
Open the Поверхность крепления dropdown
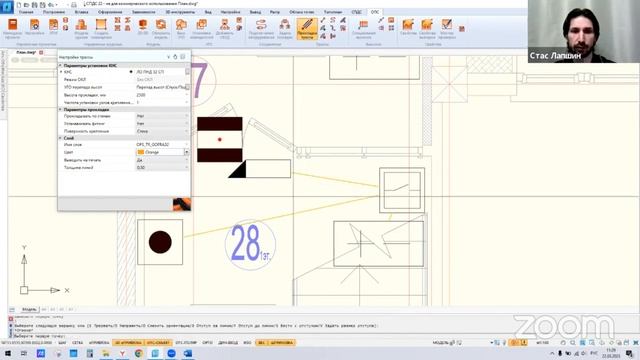point(187,131)
